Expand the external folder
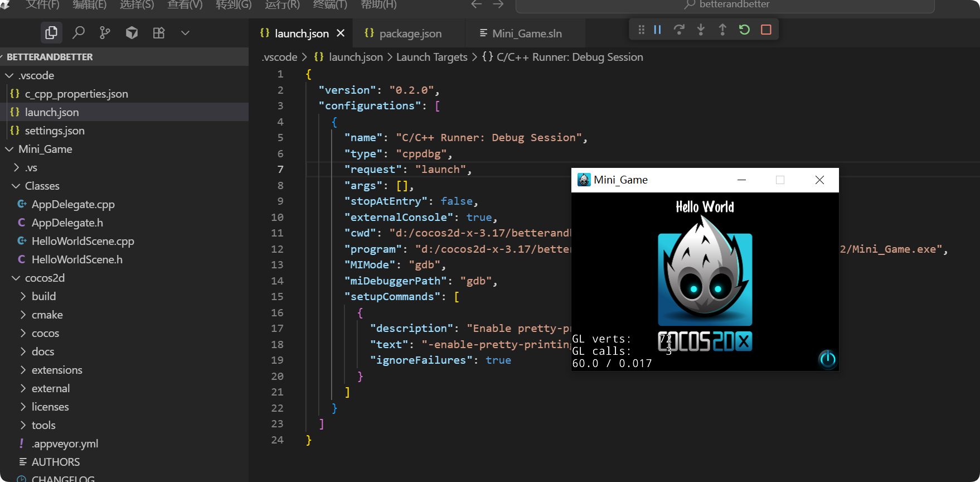Image resolution: width=980 pixels, height=482 pixels. [124, 388]
